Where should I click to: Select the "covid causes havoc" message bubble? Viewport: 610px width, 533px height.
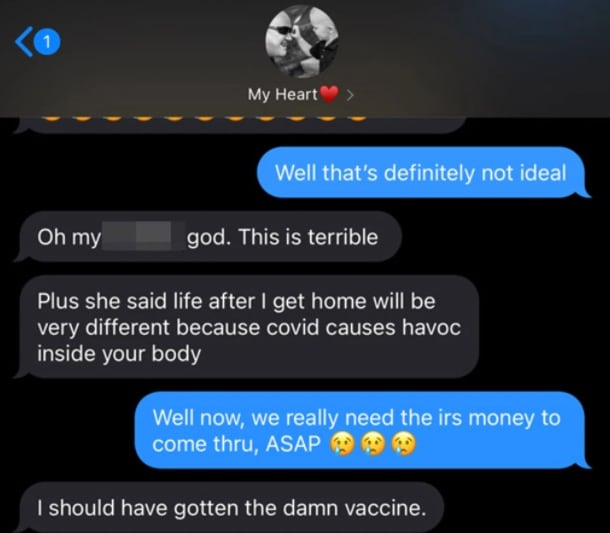coord(247,327)
